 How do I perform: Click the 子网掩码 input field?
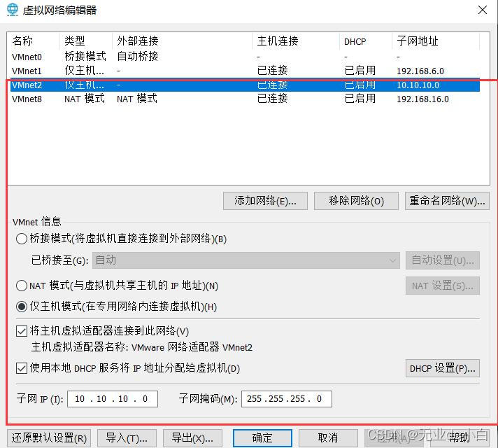[287, 399]
